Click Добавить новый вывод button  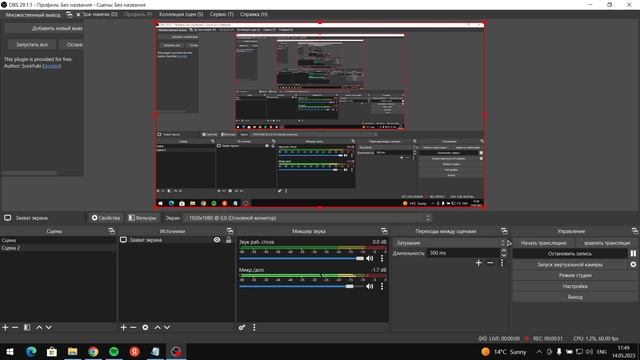pyautogui.click(x=44, y=29)
